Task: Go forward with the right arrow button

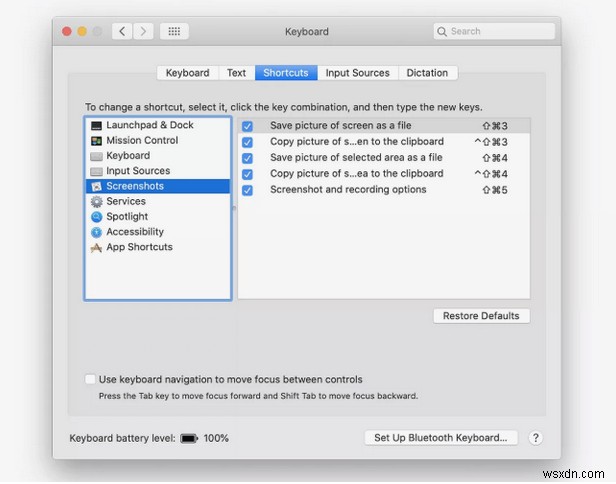Action: pos(143,31)
